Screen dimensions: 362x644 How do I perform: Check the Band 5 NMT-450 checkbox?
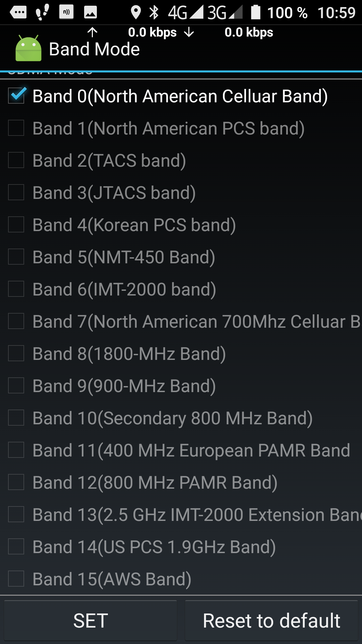click(16, 257)
